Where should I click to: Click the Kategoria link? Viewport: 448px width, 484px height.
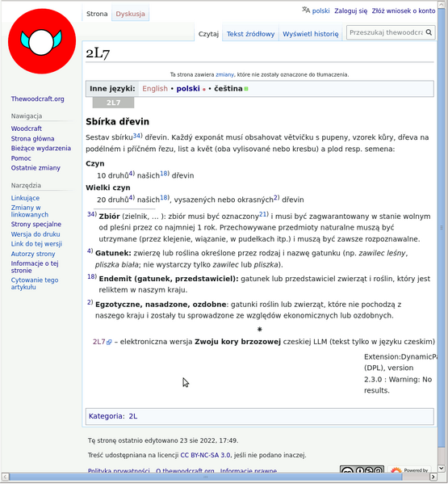[106, 416]
